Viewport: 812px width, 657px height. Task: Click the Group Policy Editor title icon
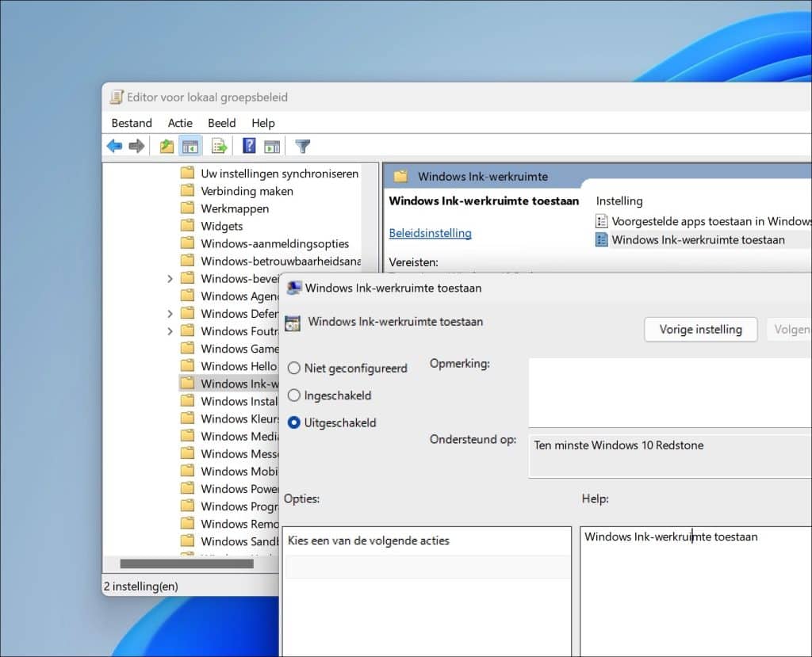click(117, 97)
